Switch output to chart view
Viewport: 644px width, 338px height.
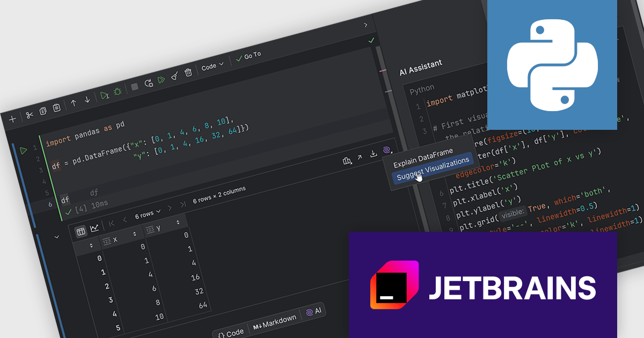pyautogui.click(x=94, y=228)
